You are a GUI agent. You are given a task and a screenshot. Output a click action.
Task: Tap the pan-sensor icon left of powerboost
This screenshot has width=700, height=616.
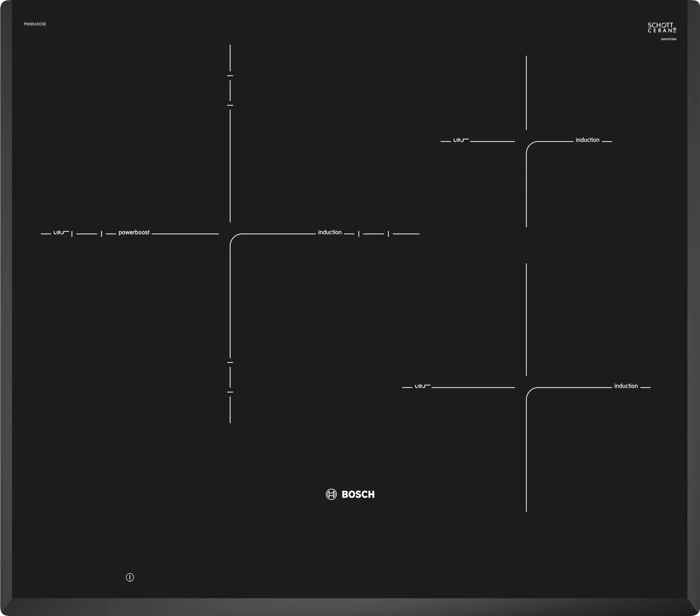[x=61, y=233]
